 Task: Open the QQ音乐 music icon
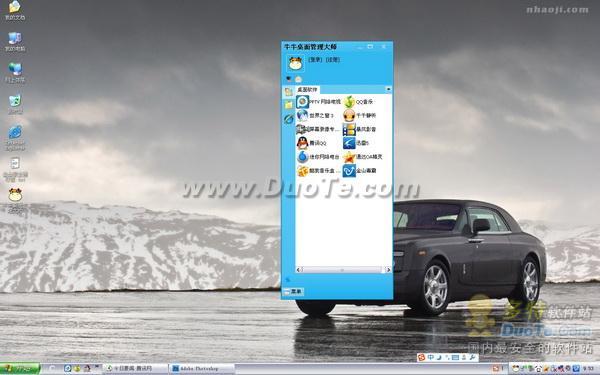click(358, 102)
